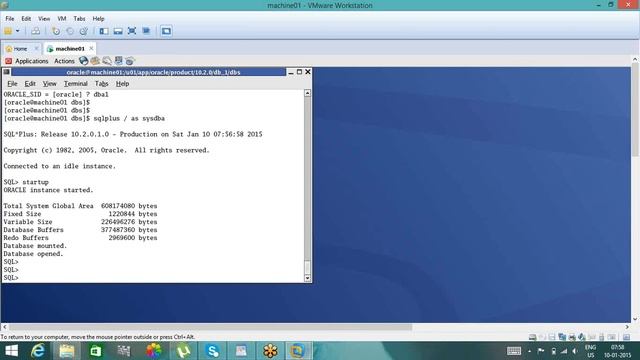The image size is (640, 360).
Task: Close the Home tab
Action: click(36, 49)
